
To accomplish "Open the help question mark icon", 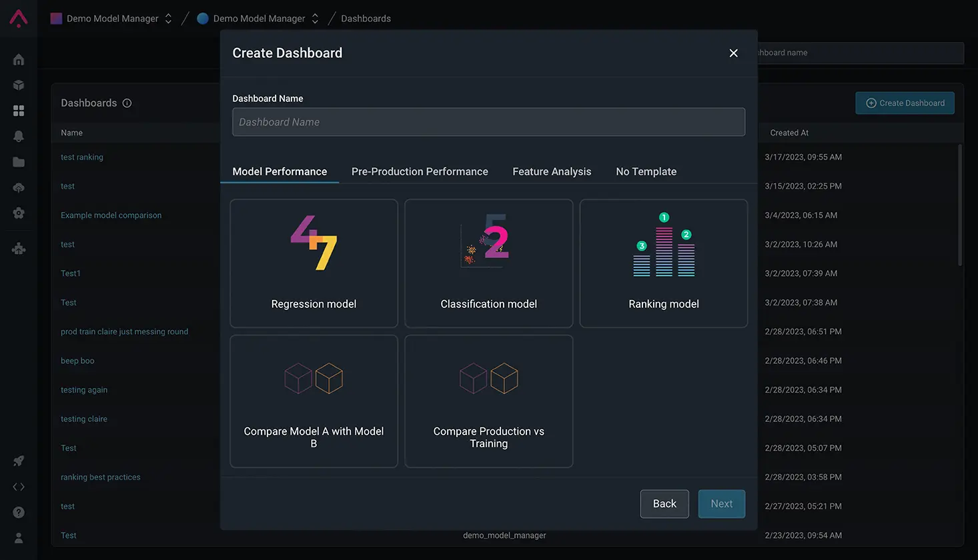I will click(19, 512).
